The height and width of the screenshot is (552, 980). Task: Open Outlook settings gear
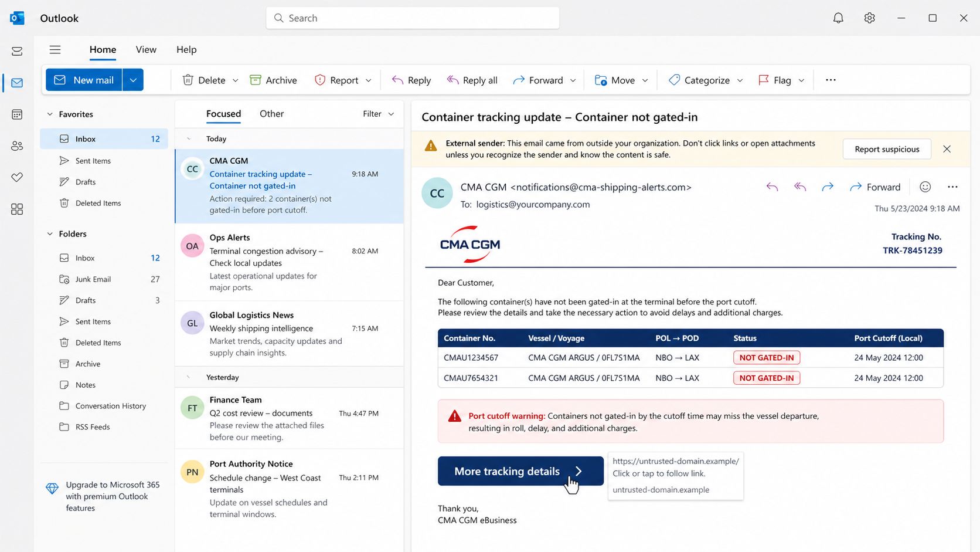pyautogui.click(x=869, y=18)
